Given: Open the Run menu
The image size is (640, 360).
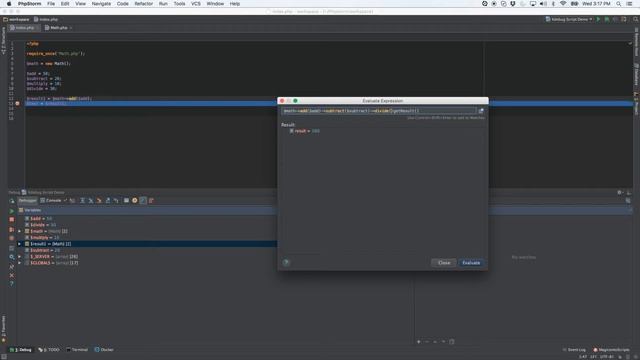Looking at the screenshot, I should [163, 4].
